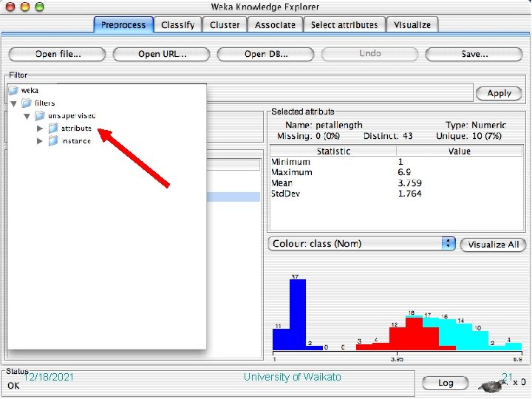
Task: Open the Cluster tab
Action: (x=225, y=25)
